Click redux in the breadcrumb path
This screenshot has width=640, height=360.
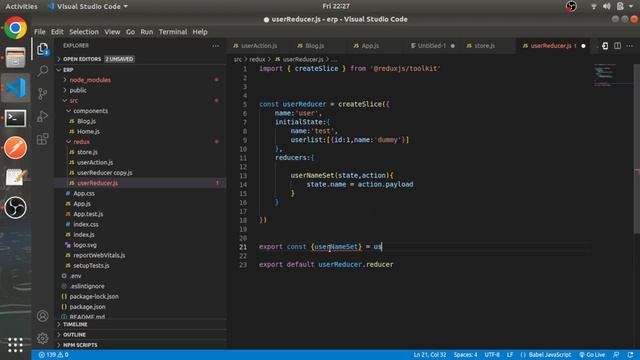(257, 60)
